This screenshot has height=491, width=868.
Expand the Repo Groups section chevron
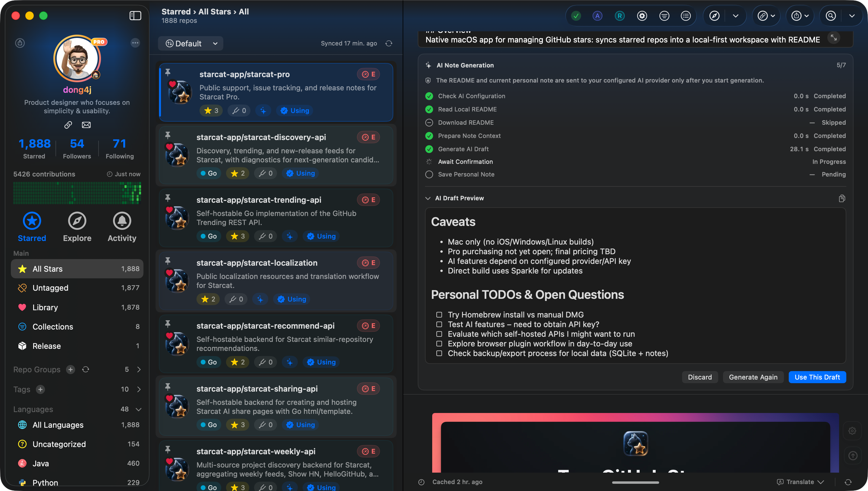pos(139,370)
